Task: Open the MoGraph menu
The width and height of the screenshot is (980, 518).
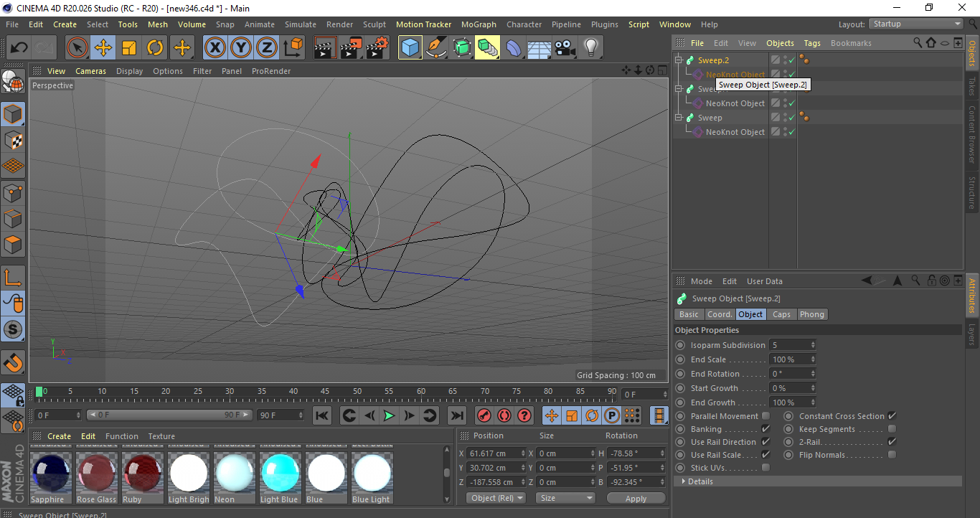Action: [x=479, y=24]
